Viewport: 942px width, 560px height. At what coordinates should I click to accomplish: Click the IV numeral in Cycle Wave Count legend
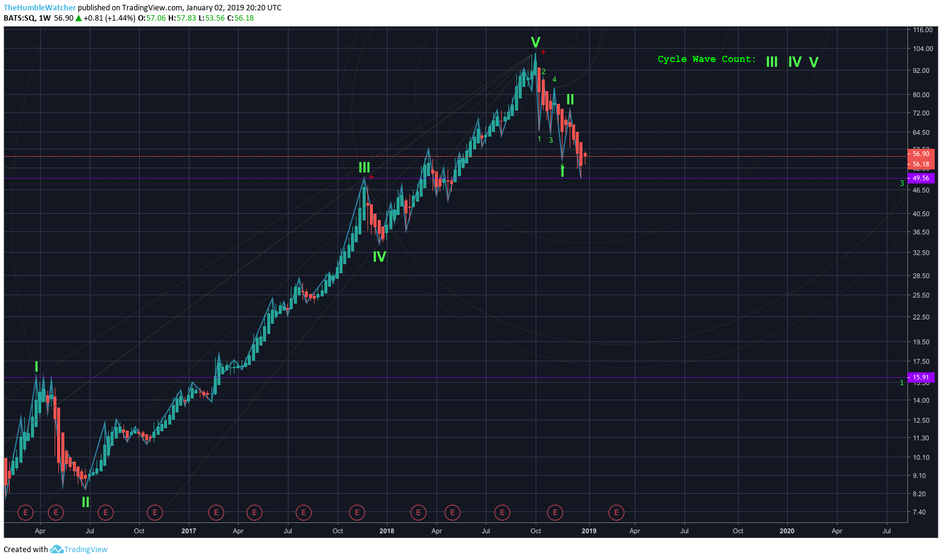point(794,62)
